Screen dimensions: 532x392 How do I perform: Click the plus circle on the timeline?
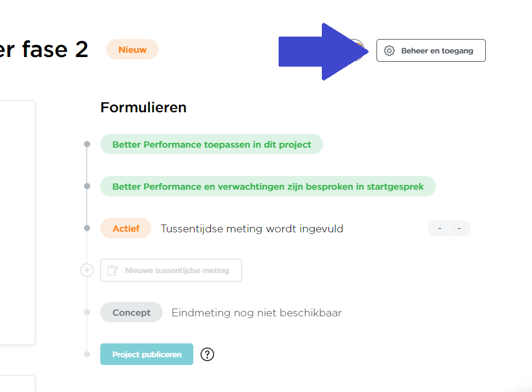tap(87, 270)
